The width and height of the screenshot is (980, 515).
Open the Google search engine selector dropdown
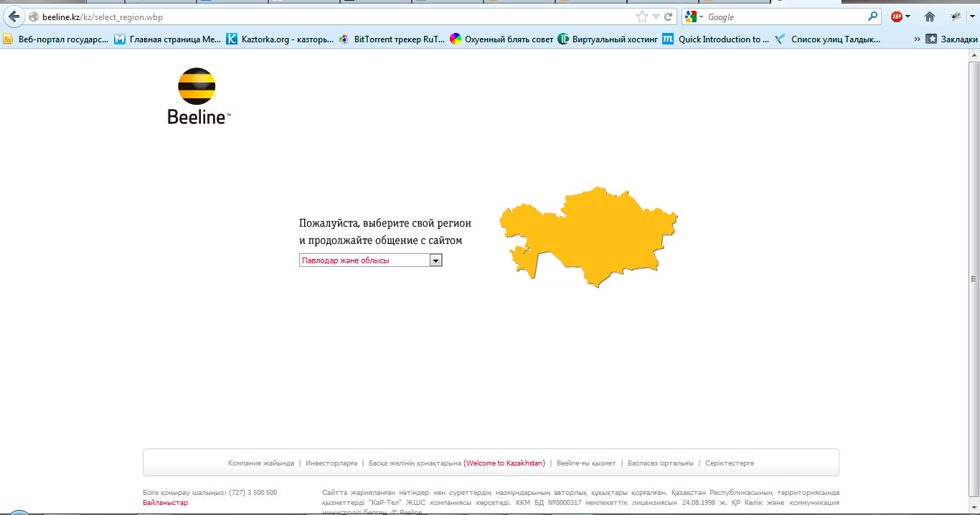pyautogui.click(x=695, y=16)
